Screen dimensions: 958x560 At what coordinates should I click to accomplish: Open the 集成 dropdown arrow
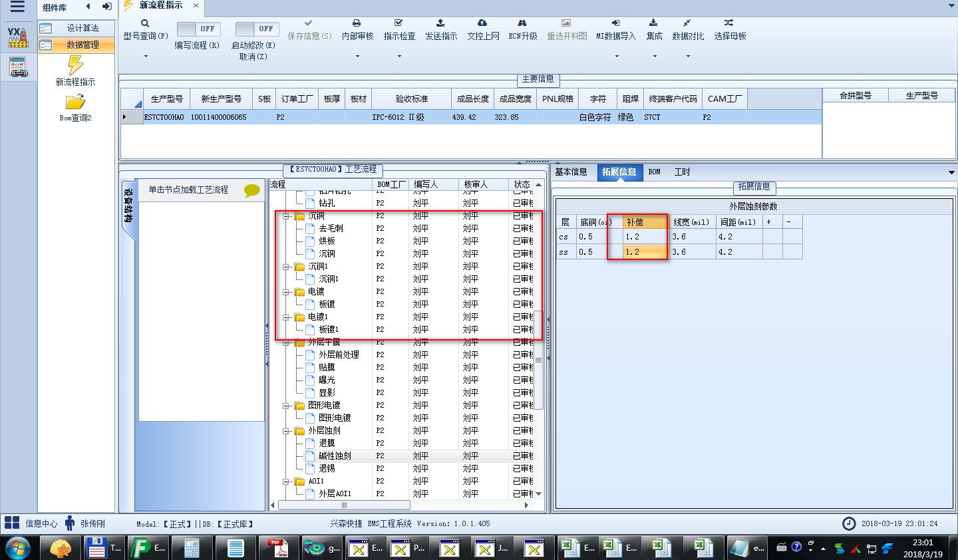(x=654, y=57)
